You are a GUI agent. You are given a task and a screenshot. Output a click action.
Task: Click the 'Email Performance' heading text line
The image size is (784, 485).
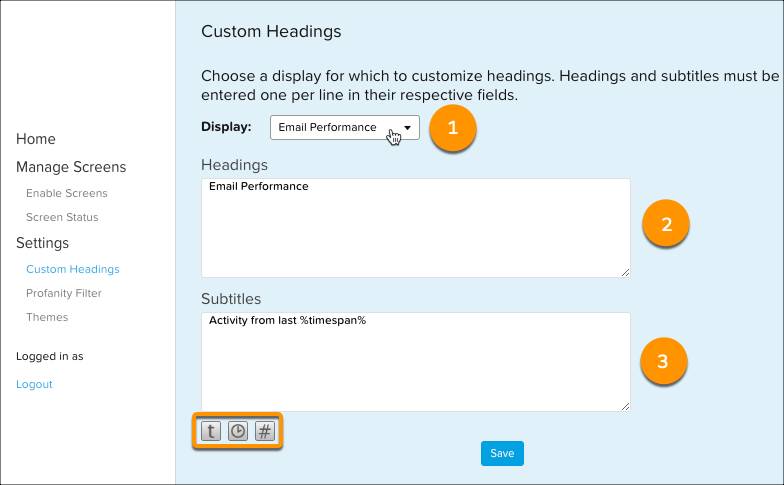pyautogui.click(x=258, y=186)
